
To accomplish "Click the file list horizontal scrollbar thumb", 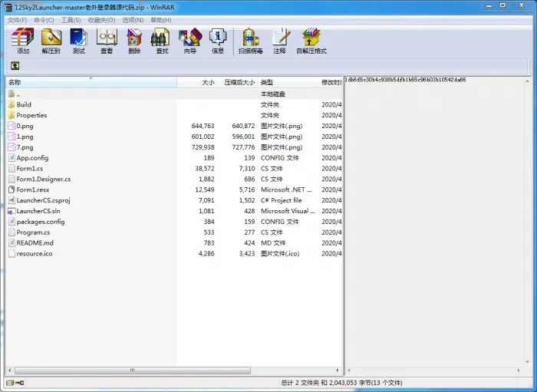I will [133, 371].
